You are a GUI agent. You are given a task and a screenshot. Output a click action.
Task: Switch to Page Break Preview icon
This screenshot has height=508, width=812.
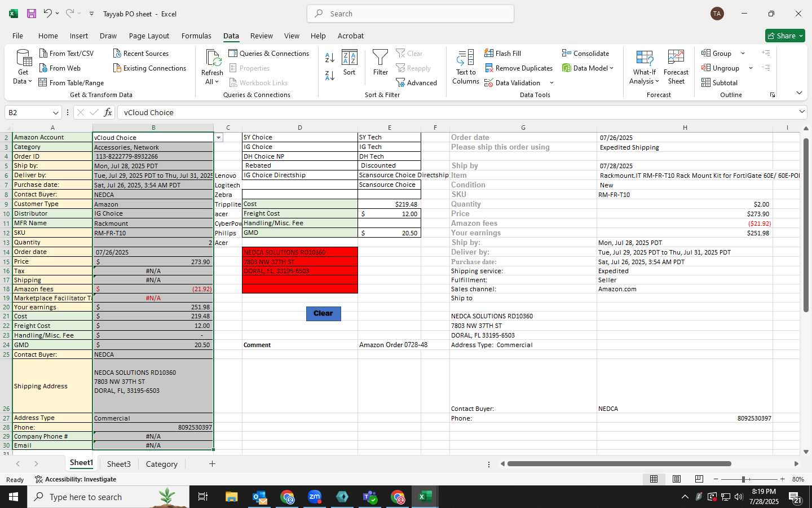point(699,479)
